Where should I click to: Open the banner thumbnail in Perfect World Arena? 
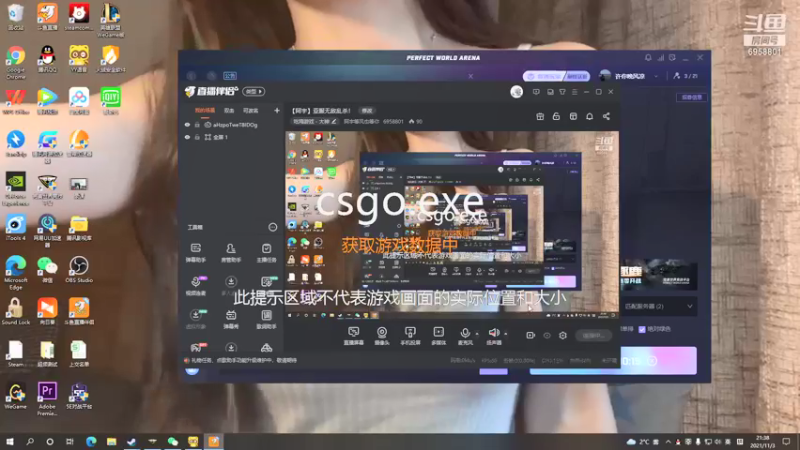pos(659,276)
